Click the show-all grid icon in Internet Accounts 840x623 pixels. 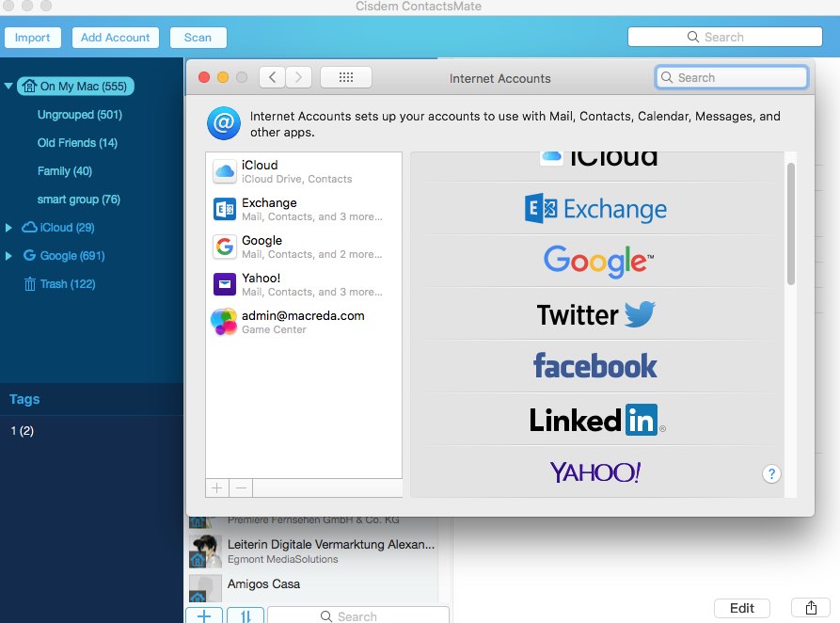pyautogui.click(x=345, y=78)
